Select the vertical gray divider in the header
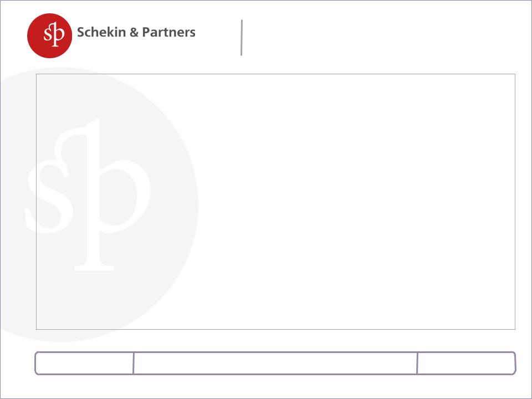532x399 pixels. point(242,37)
